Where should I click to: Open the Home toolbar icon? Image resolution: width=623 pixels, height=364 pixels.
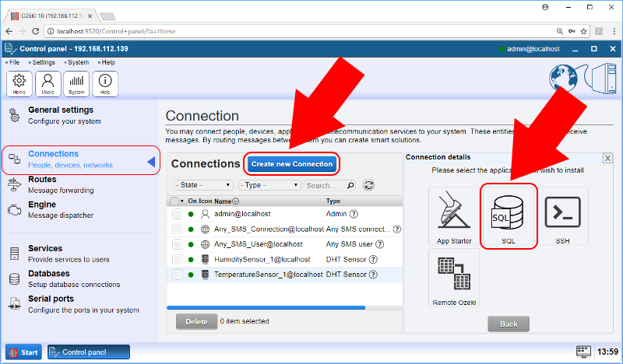[19, 82]
